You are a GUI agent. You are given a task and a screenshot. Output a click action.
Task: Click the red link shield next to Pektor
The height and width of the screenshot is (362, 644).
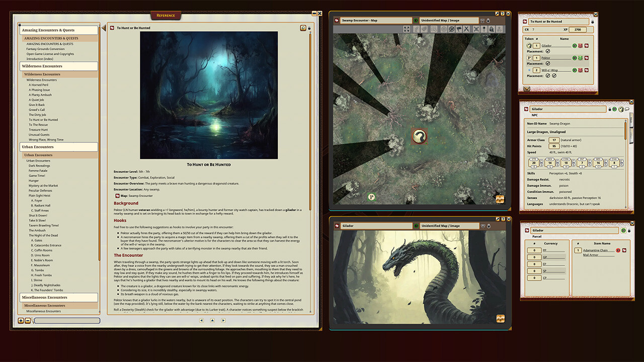click(586, 57)
